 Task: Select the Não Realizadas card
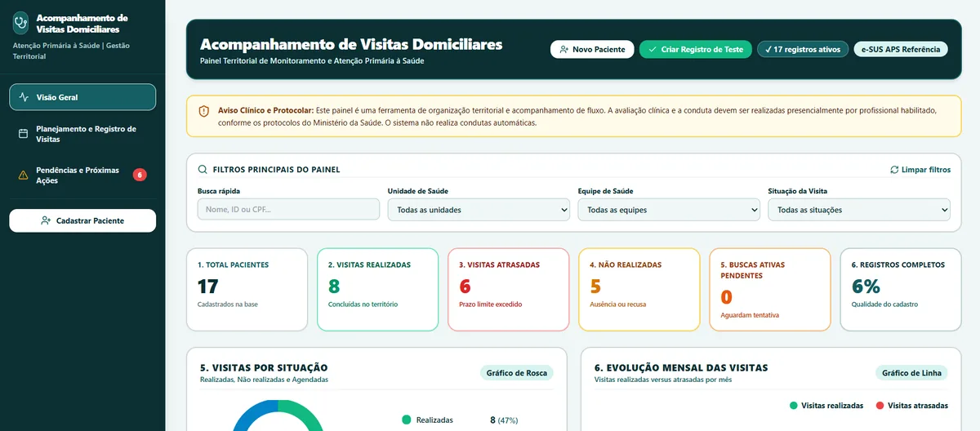639,290
